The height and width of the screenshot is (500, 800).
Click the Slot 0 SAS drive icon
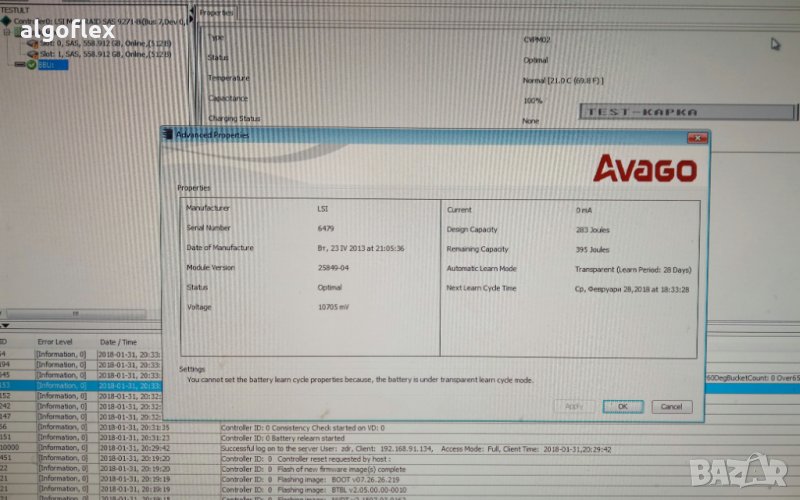tap(32, 43)
